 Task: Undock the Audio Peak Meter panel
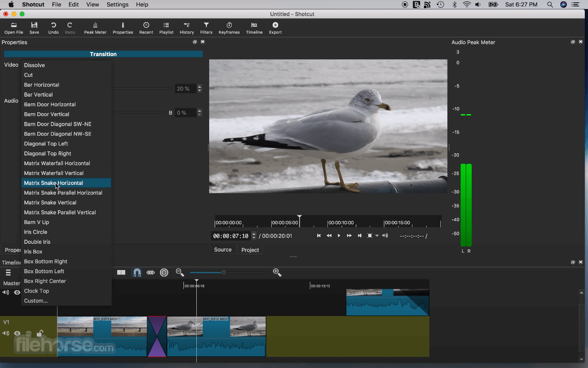click(x=573, y=42)
